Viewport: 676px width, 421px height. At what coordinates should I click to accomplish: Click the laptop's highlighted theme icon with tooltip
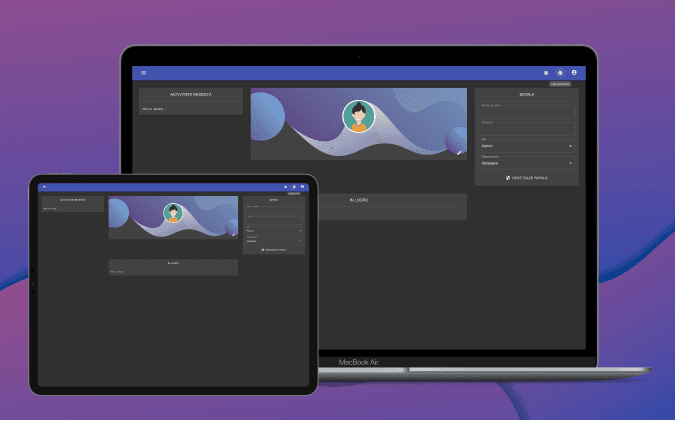click(x=560, y=73)
